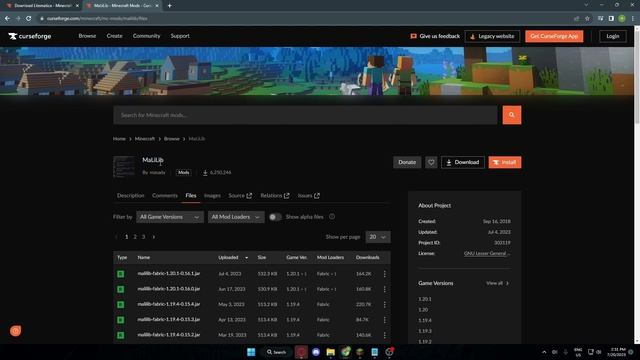640x360 pixels.
Task: Open Issues external link tab
Action: click(309, 196)
